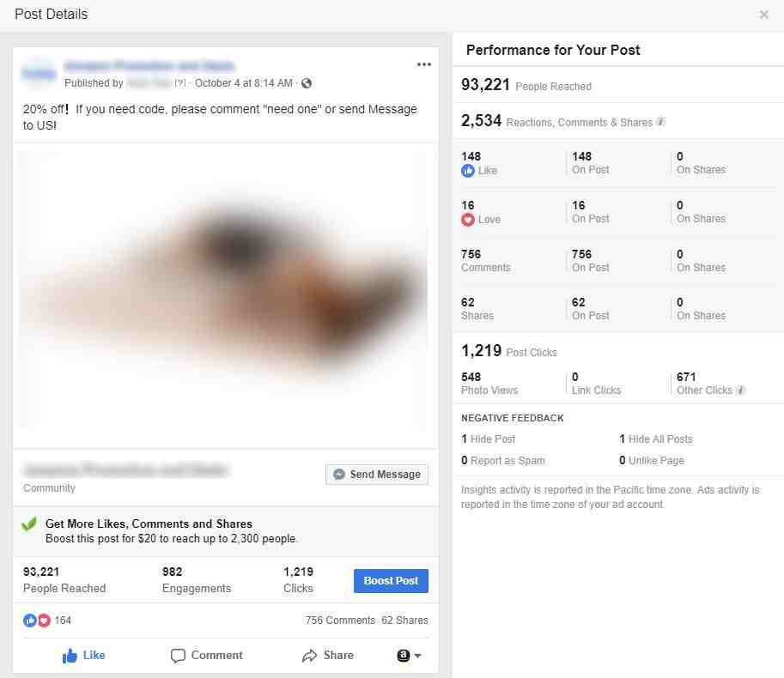This screenshot has height=678, width=784.
Task: Click the info icon beside Other Clicks
Action: click(740, 390)
